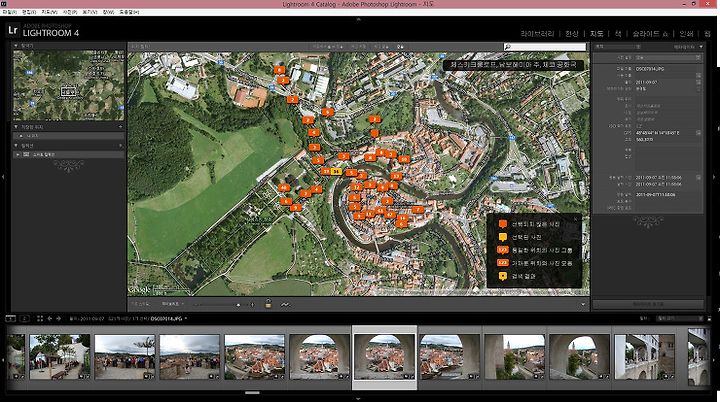Collapse the 컬렉션 panel
The width and height of the screenshot is (720, 402).
point(16,145)
